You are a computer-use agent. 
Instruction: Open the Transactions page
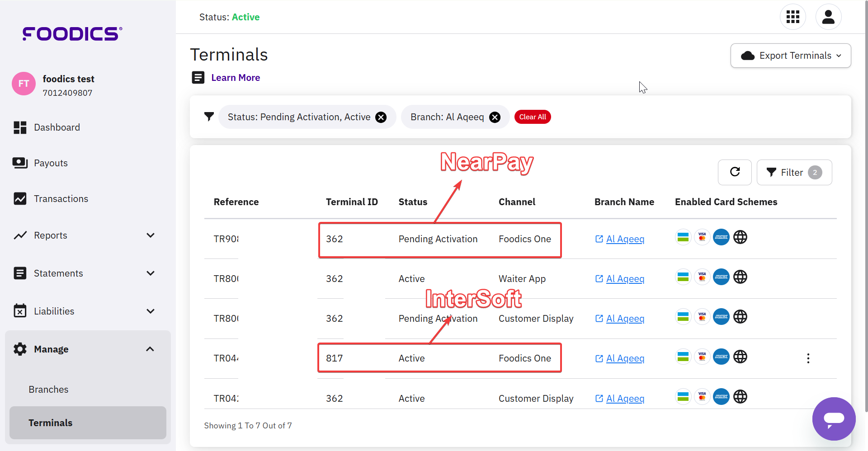click(x=61, y=199)
